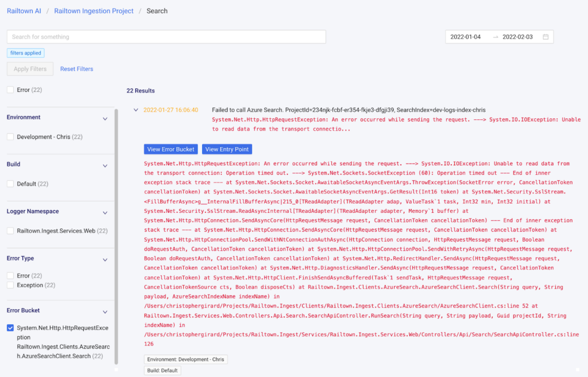Viewport: 588px width, 377px height.
Task: Collapse the Environment filter section
Action: coord(105,119)
